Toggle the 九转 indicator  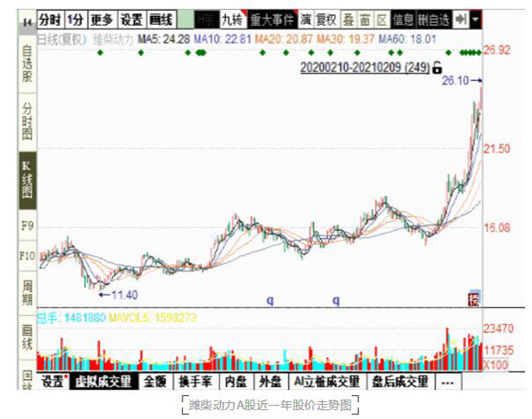(x=233, y=19)
